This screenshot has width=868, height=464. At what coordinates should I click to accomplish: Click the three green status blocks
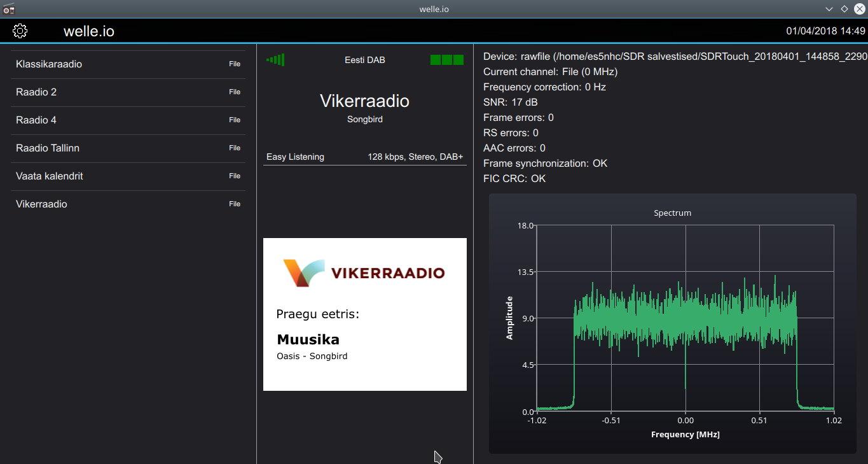click(446, 60)
